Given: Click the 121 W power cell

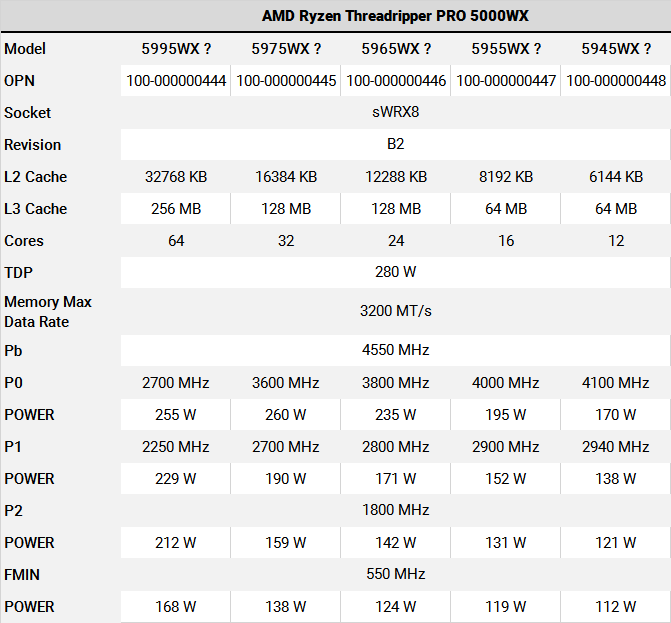Looking at the screenshot, I should pyautogui.click(x=616, y=543).
